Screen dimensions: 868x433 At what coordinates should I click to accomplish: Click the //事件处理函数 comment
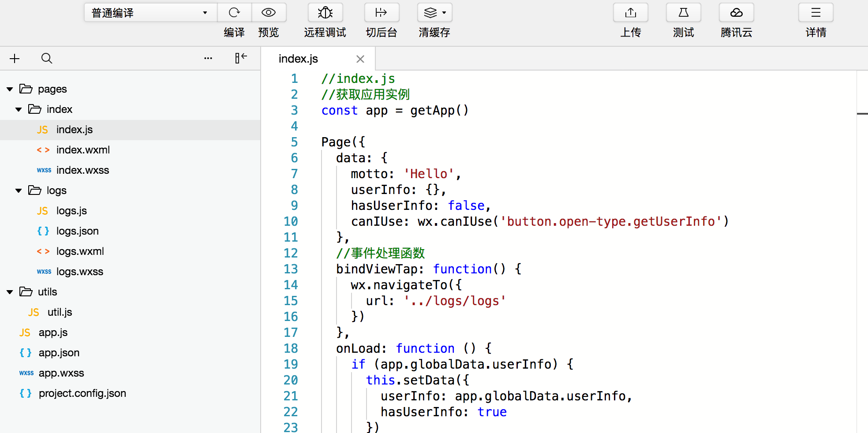(x=380, y=253)
